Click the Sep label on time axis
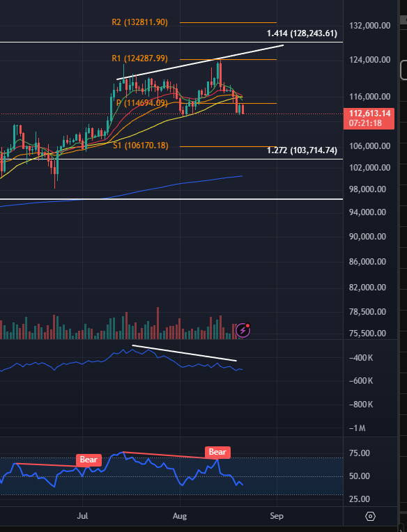The height and width of the screenshot is (532, 407). pyautogui.click(x=277, y=516)
